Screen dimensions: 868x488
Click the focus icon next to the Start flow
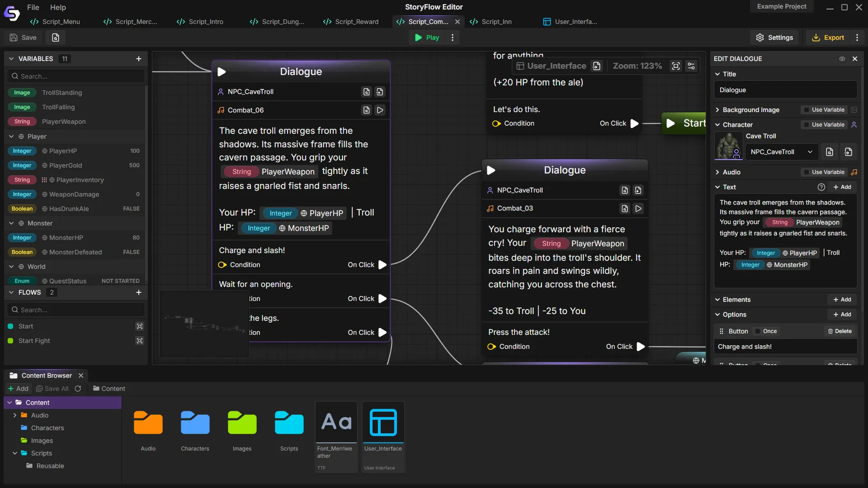pos(139,326)
